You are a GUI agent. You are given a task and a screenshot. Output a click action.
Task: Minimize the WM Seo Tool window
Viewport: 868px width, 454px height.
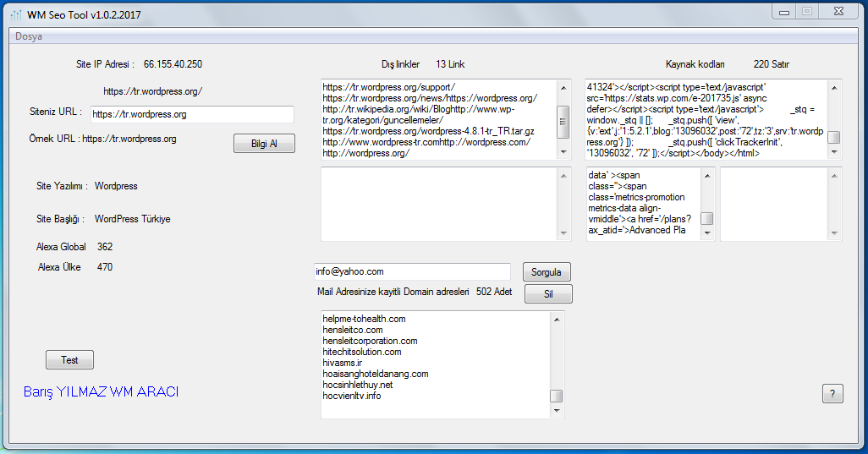(x=784, y=12)
